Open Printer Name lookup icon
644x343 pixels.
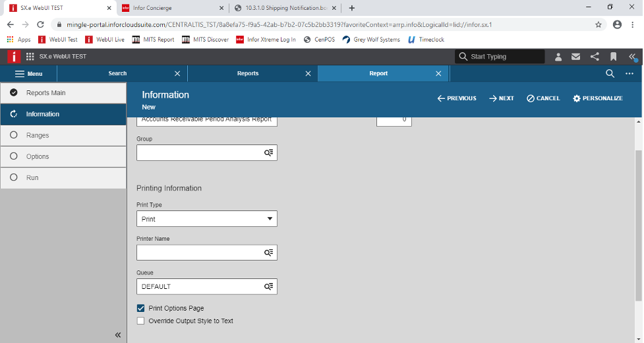point(268,253)
